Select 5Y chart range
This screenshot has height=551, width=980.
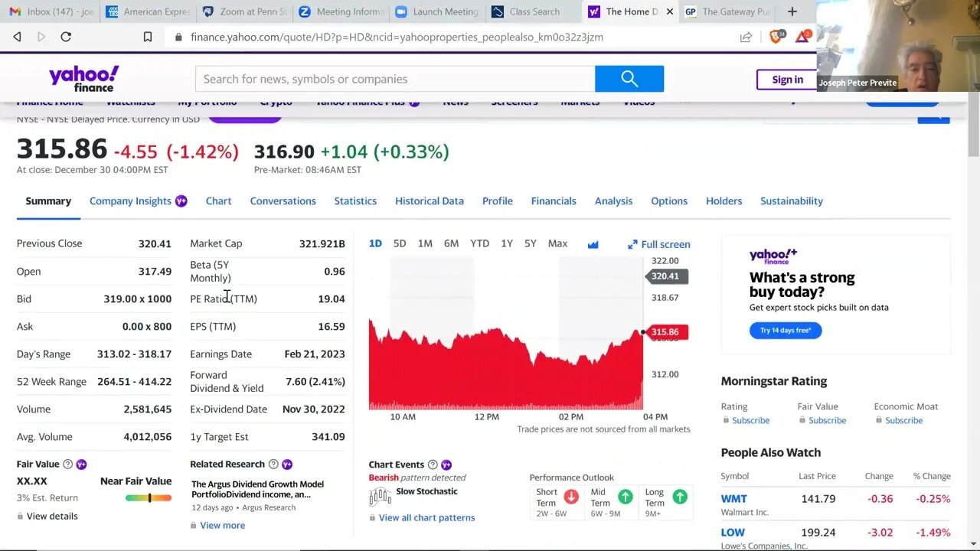530,243
